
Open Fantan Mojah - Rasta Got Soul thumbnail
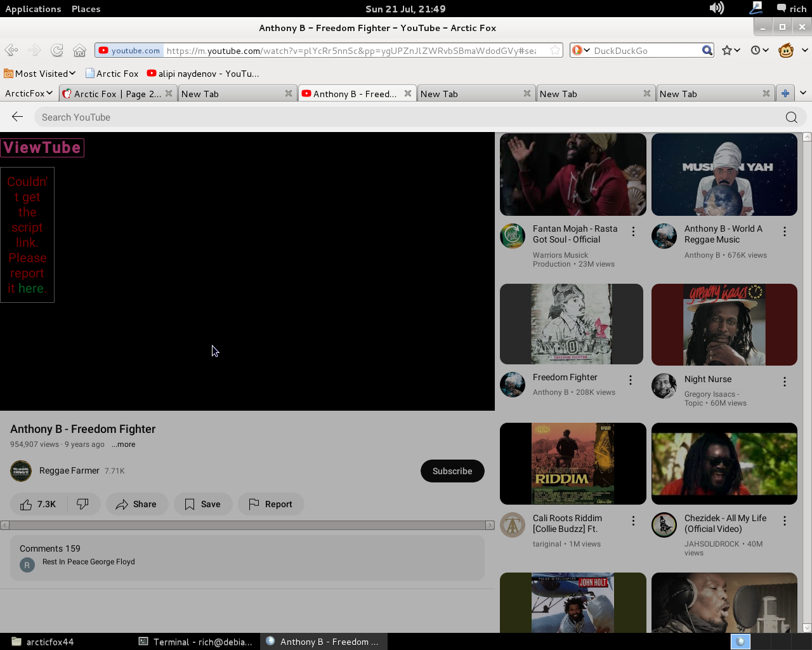click(573, 175)
